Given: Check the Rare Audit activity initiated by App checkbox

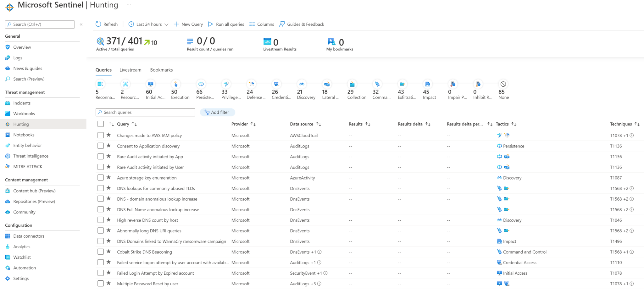Looking at the screenshot, I should 101,156.
